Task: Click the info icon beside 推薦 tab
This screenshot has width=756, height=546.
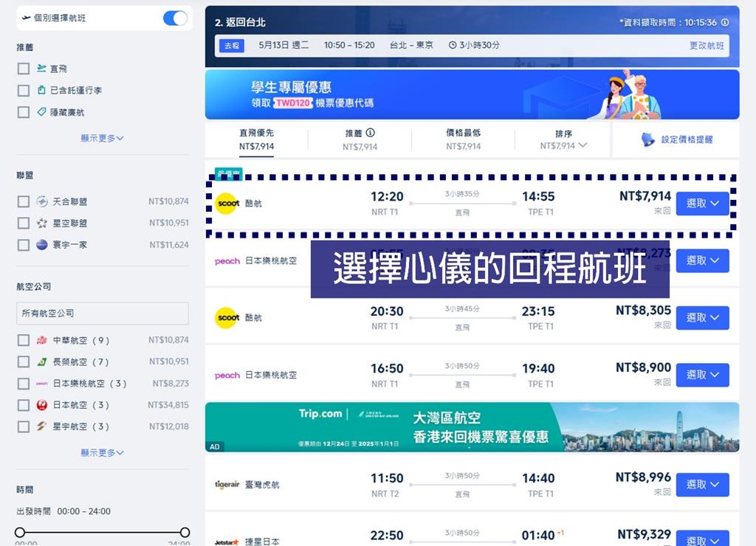Action: pyautogui.click(x=371, y=133)
